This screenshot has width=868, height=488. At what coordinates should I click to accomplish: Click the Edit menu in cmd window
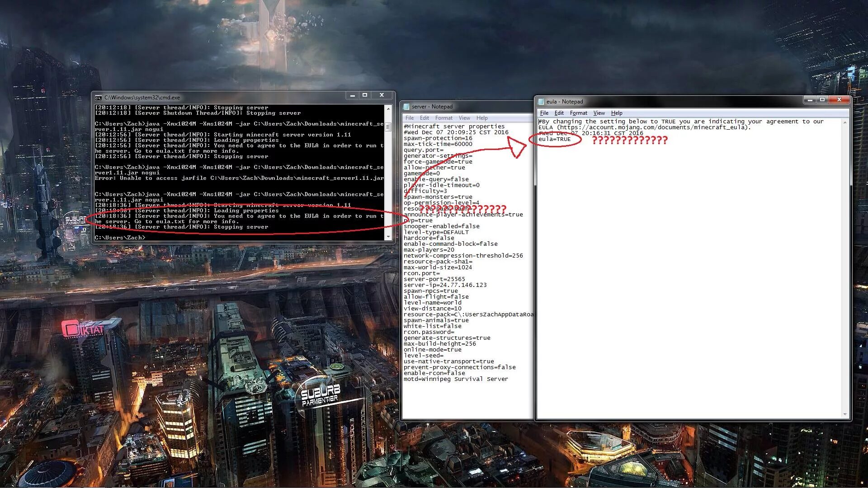click(98, 97)
